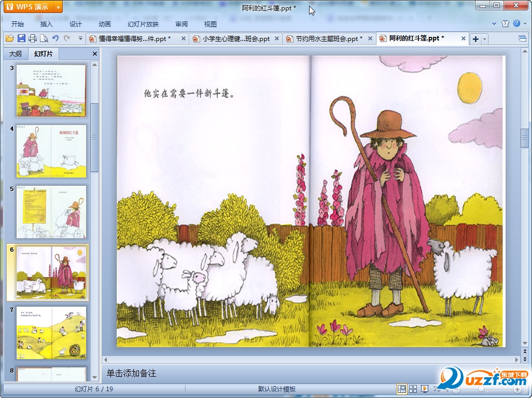Switch to normal view icon in status bar
This screenshot has width=532, height=398.
[402, 389]
